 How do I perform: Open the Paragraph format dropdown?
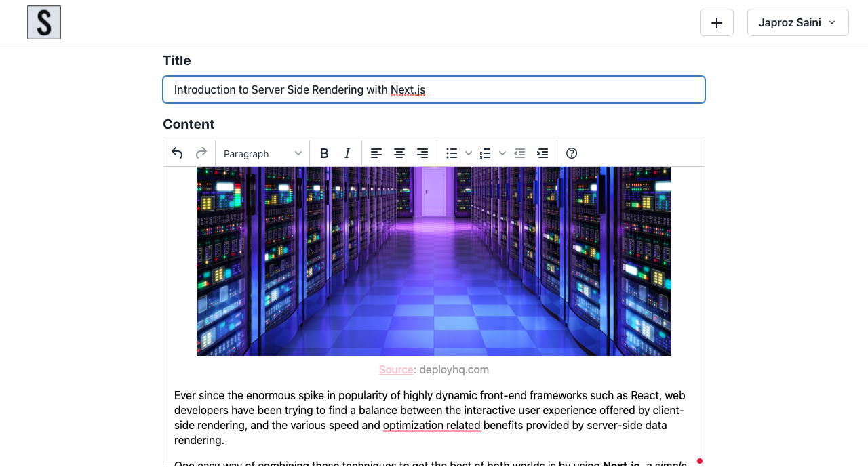click(262, 153)
